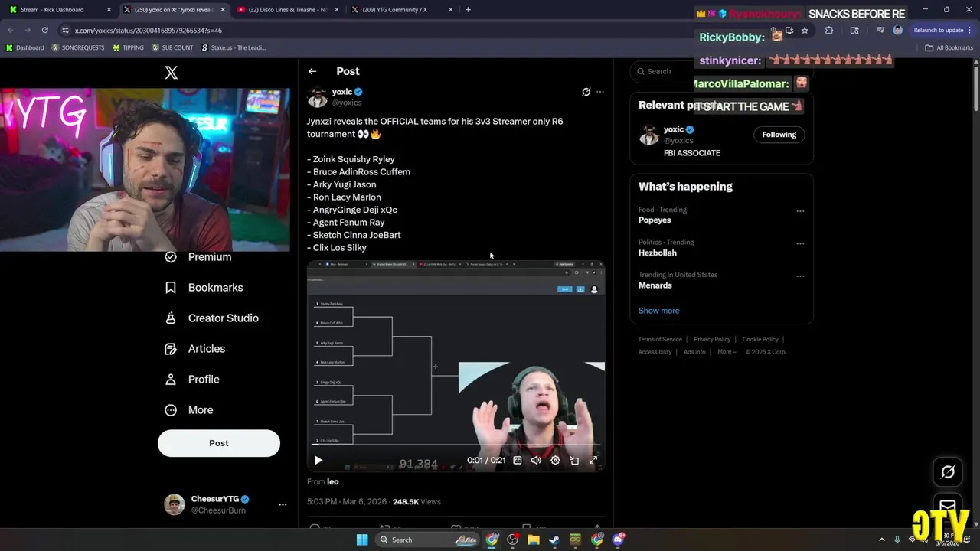Screen dimensions: 980x551
Task: Open the Popeyes trending topic
Action: pos(655,220)
